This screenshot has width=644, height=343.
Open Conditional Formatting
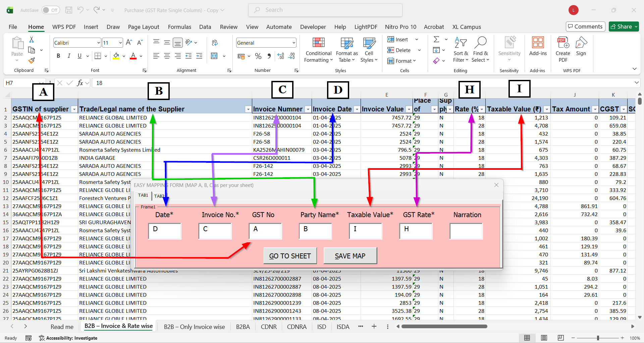point(318,50)
